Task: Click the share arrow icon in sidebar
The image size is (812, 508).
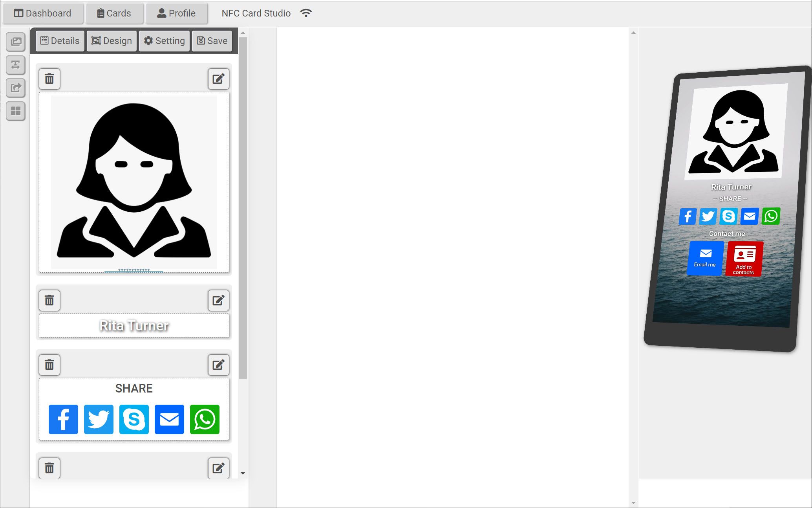Action: 16,88
